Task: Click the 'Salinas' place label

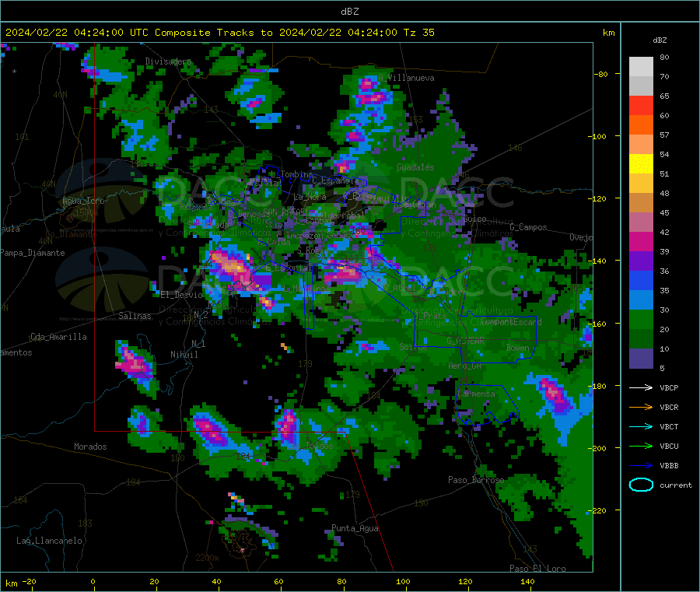Action: tap(135, 316)
